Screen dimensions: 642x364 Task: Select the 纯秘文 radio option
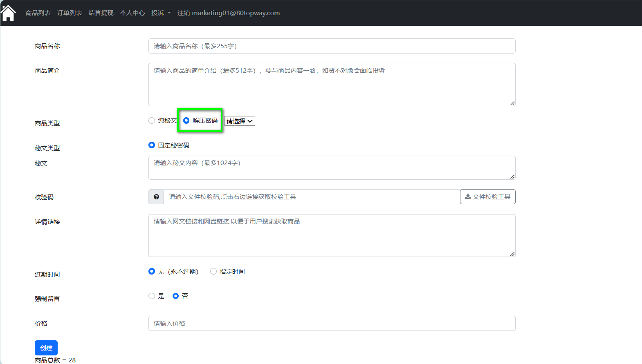coord(152,121)
